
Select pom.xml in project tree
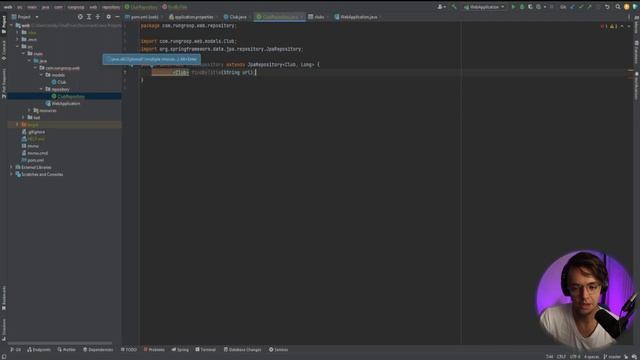(36, 160)
